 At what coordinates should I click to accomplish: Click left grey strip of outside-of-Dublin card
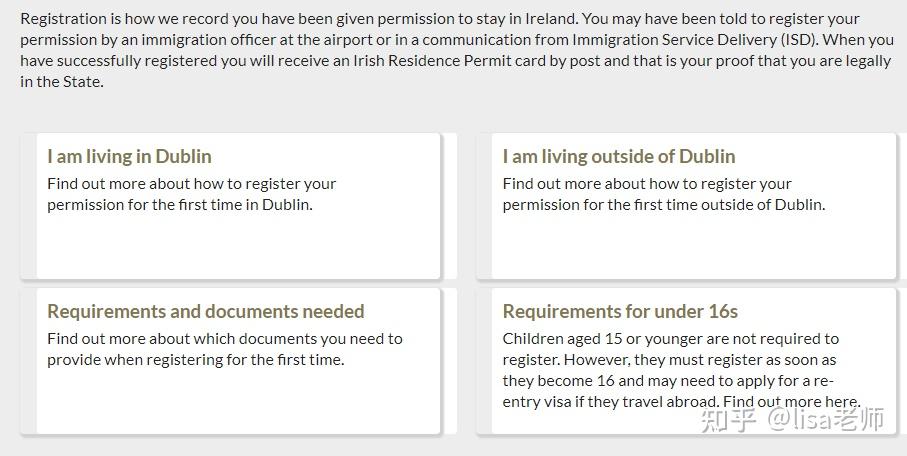[484, 206]
